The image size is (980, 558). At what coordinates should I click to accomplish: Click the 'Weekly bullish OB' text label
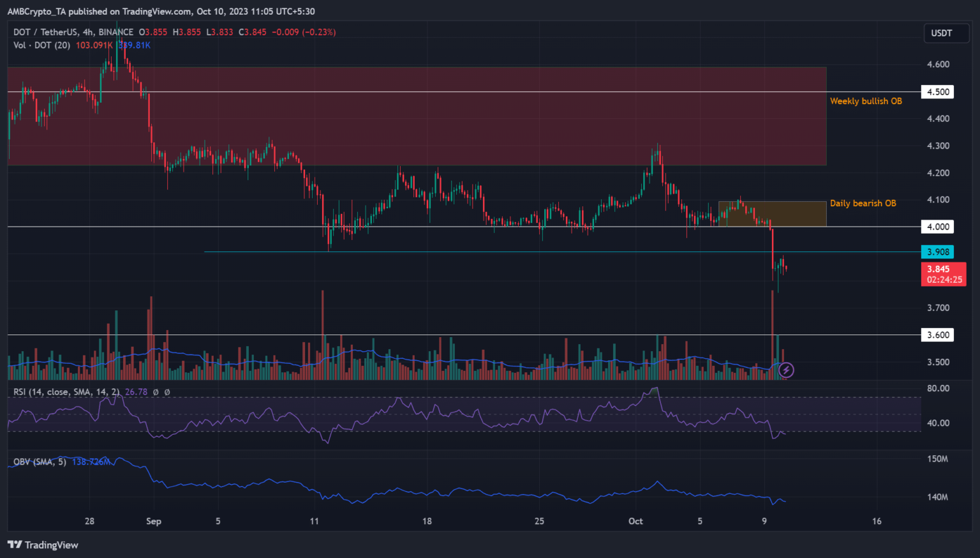pyautogui.click(x=866, y=101)
